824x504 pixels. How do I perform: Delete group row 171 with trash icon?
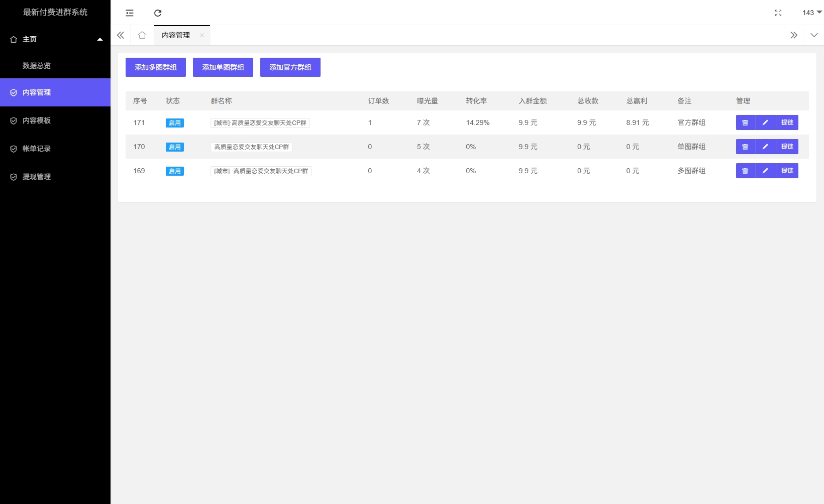pyautogui.click(x=746, y=122)
